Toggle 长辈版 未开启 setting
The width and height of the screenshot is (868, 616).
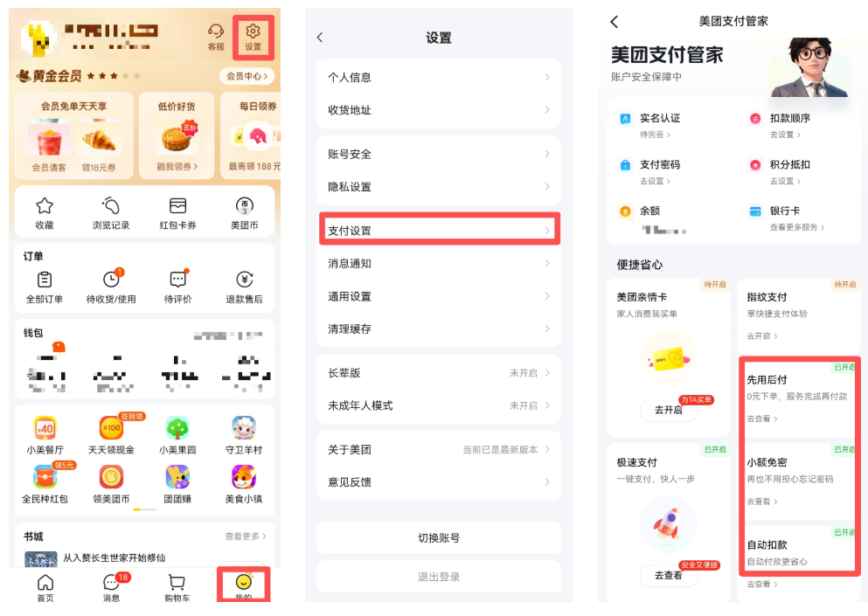coord(439,373)
